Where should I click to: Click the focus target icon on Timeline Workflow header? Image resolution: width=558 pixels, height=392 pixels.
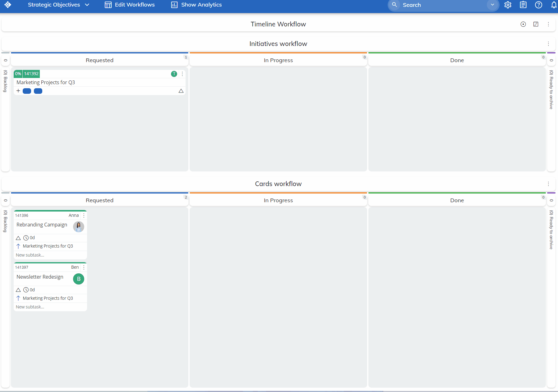coord(523,24)
